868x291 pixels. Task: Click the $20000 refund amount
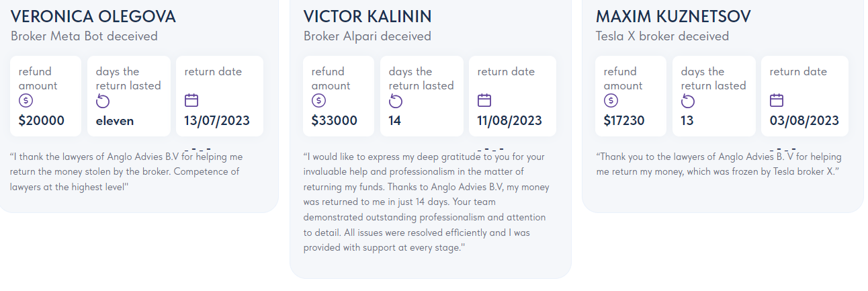[42, 121]
